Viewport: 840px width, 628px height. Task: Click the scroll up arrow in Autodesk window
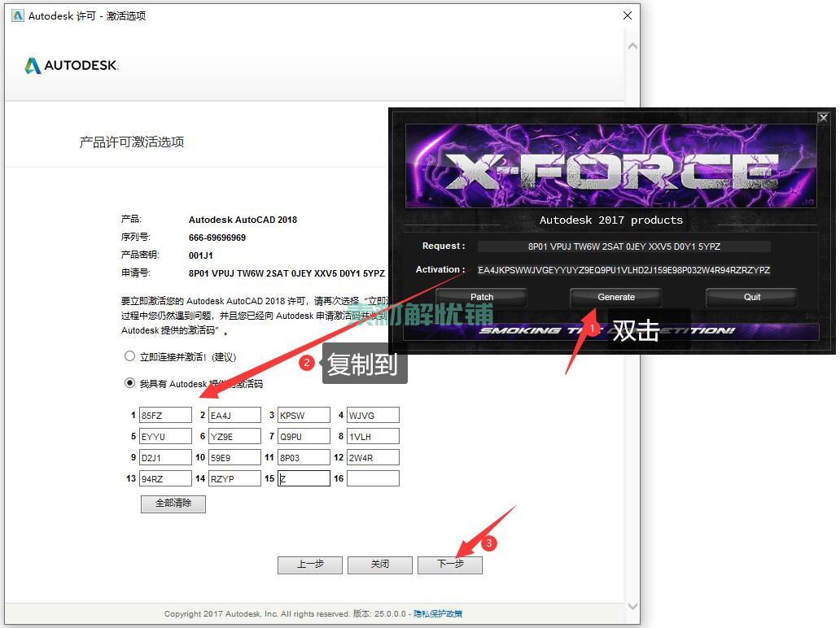[632, 46]
